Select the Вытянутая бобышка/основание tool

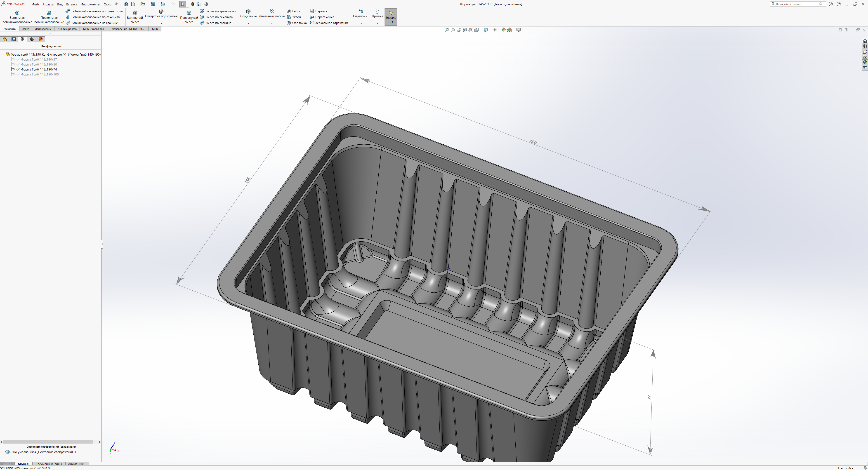[17, 17]
